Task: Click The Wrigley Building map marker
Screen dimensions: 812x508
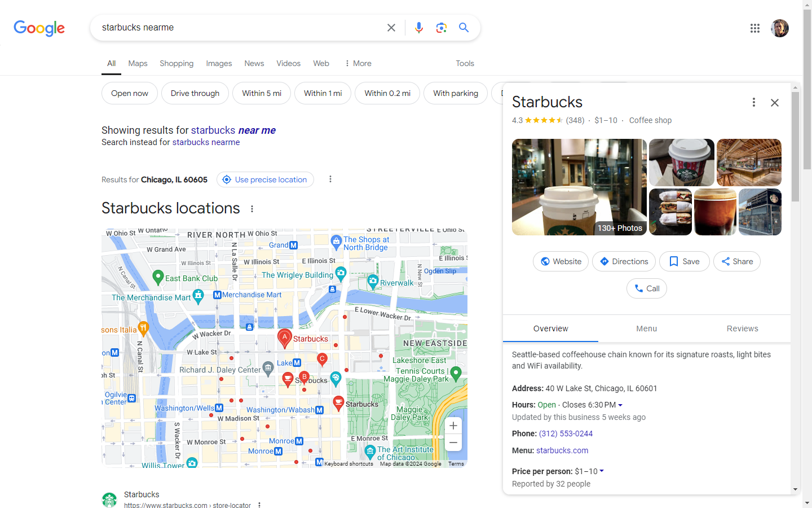Action: pyautogui.click(x=341, y=274)
